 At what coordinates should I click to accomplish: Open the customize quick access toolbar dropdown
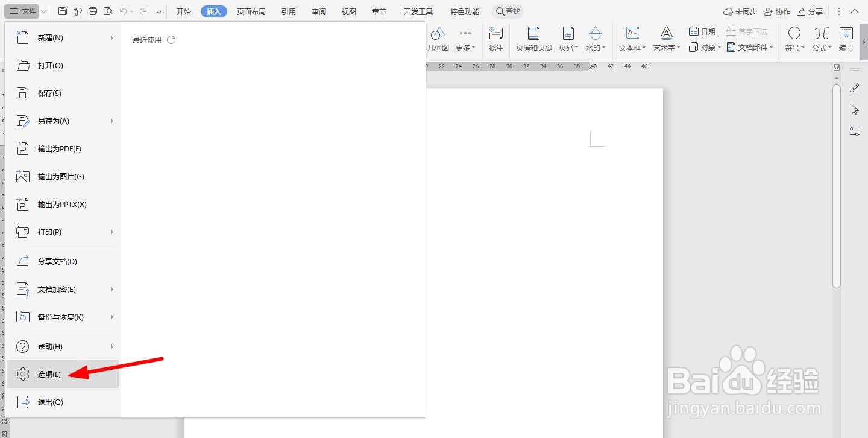(x=159, y=11)
